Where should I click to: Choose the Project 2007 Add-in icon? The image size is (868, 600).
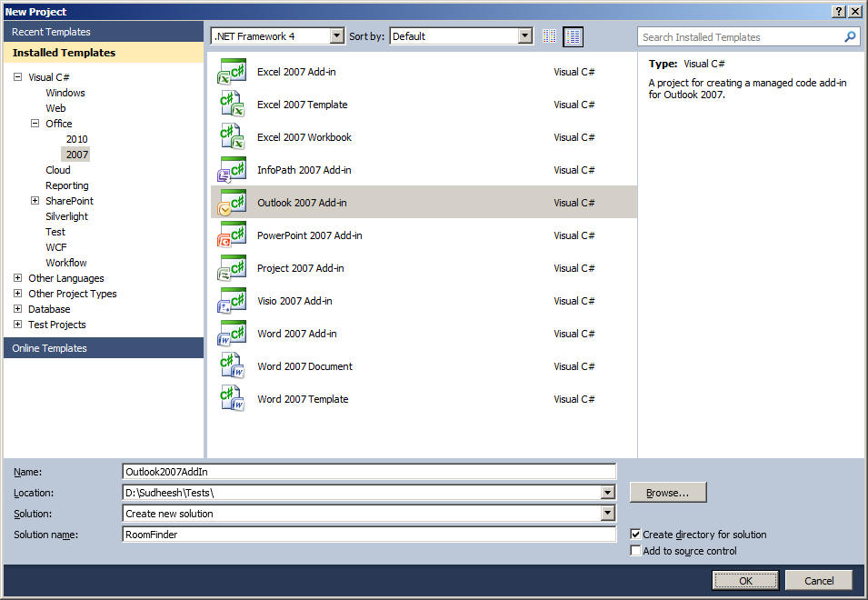[x=232, y=267]
